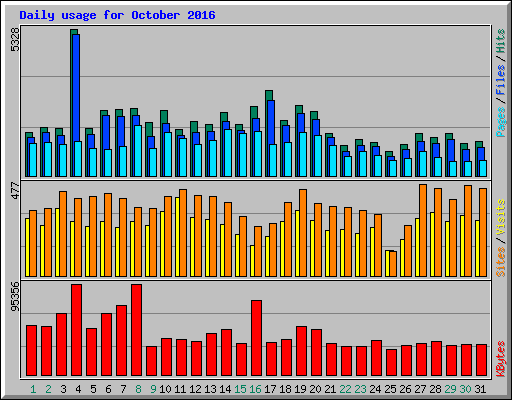Select day label '27' on the axis

point(420,389)
